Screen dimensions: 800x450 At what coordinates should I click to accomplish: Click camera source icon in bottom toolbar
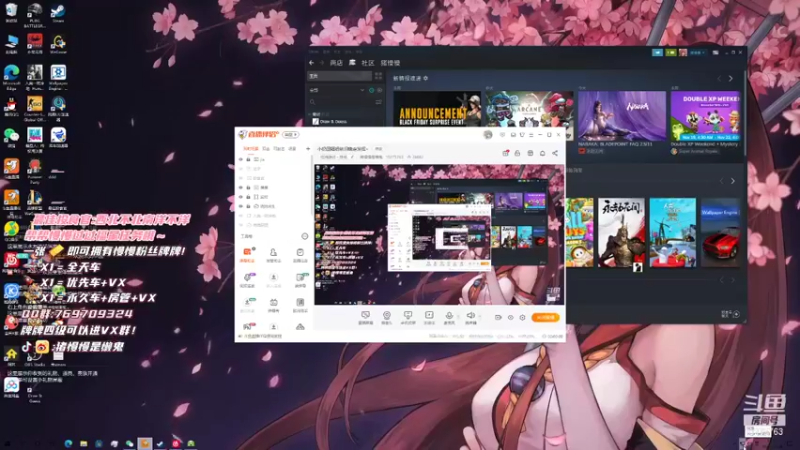point(387,315)
